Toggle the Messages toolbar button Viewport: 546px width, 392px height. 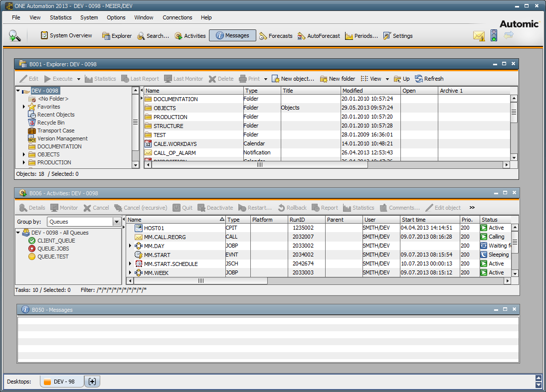click(x=232, y=35)
